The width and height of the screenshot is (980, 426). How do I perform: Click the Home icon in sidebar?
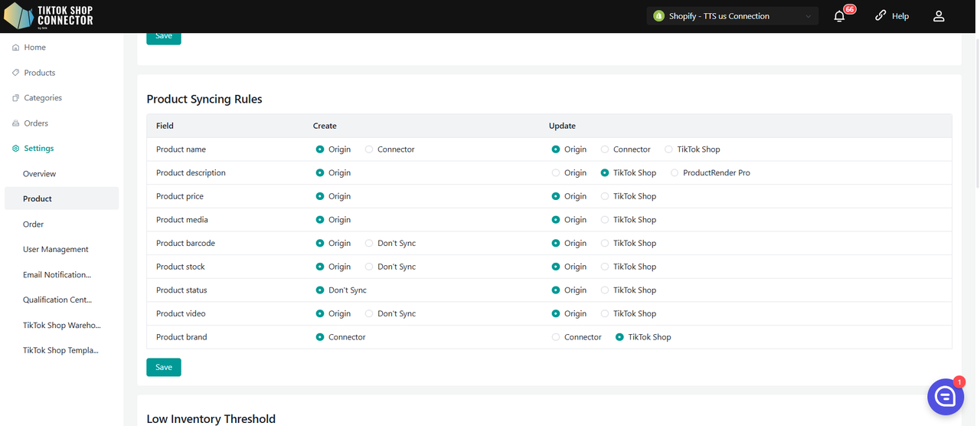tap(16, 48)
